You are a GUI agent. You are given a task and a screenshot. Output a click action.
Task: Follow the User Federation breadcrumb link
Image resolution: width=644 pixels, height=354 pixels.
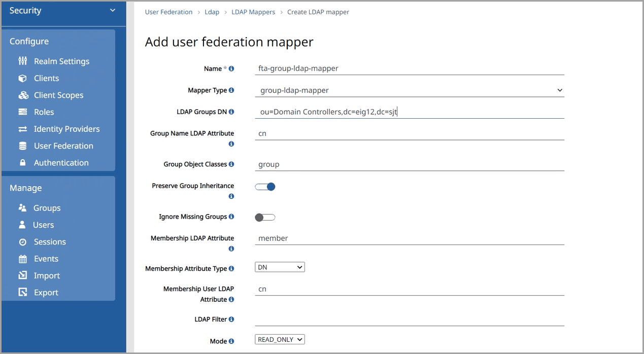coord(168,12)
